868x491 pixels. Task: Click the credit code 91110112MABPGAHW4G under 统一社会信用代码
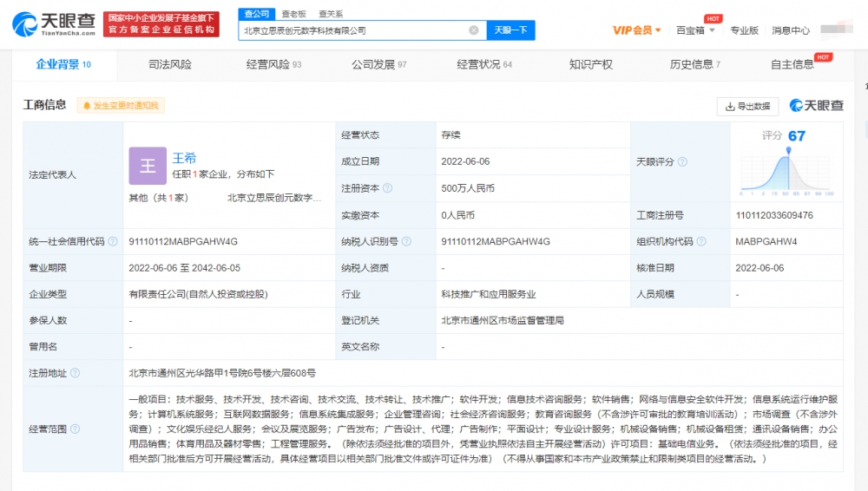(183, 241)
